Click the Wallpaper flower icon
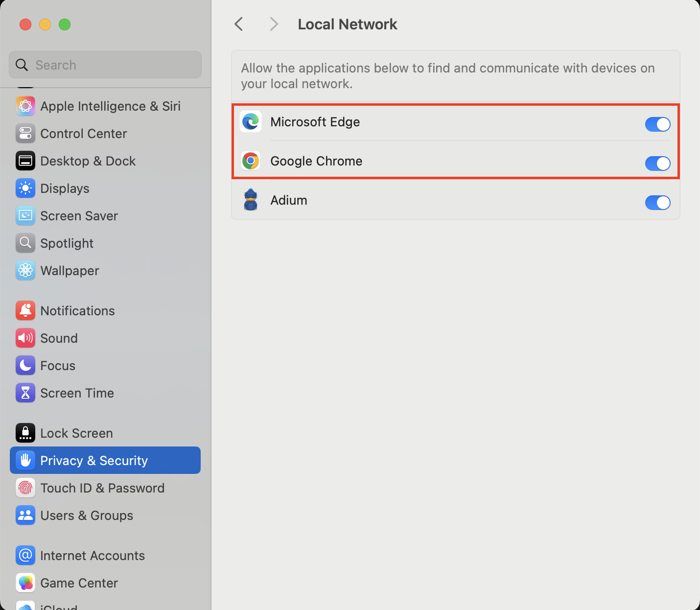Screen dimensions: 700x610 coord(25,271)
